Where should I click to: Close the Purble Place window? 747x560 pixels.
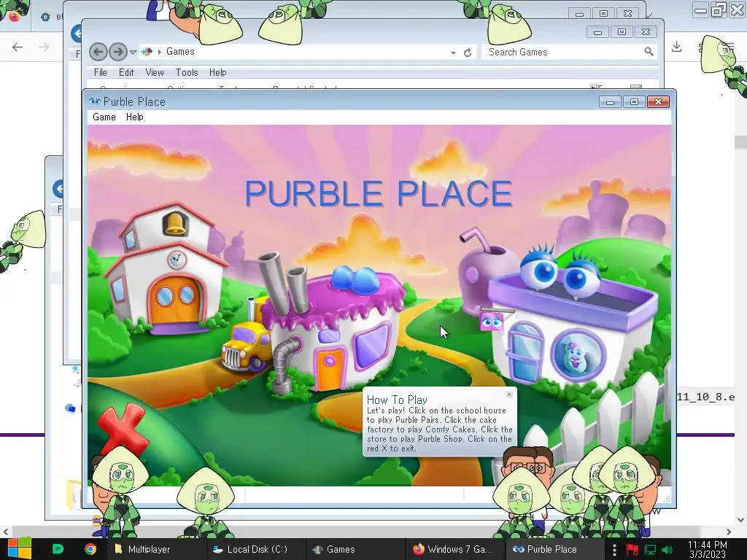click(x=659, y=101)
